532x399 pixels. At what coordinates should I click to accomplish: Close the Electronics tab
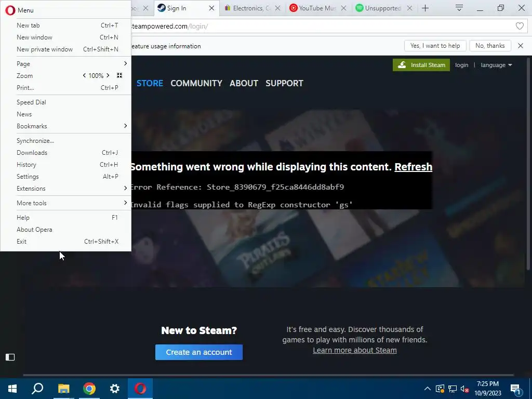[x=277, y=8]
